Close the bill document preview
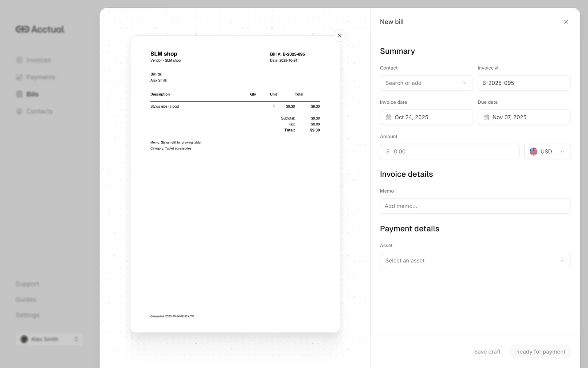Screen dimensions: 588x368 tap(339, 36)
